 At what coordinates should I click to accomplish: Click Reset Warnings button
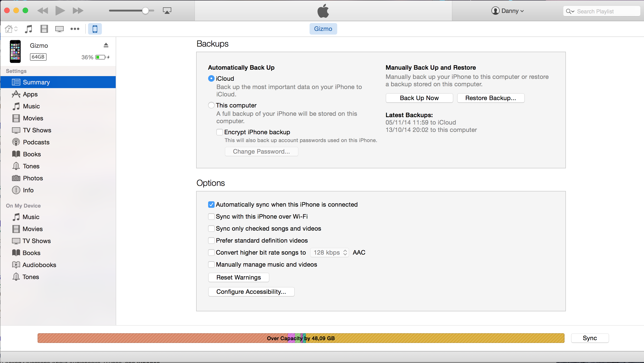point(239,277)
